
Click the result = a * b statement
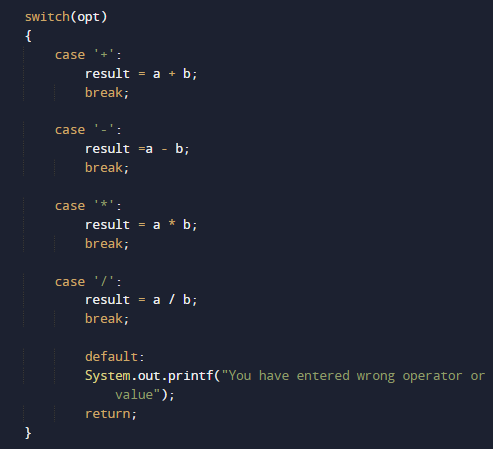coord(141,225)
